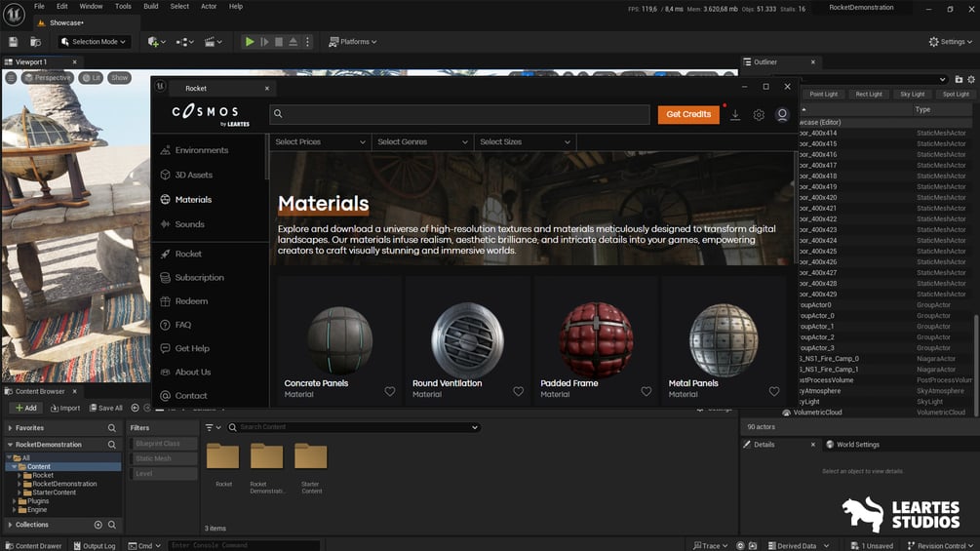Open the Tools menu
The height and width of the screenshot is (551, 980).
[x=123, y=6]
